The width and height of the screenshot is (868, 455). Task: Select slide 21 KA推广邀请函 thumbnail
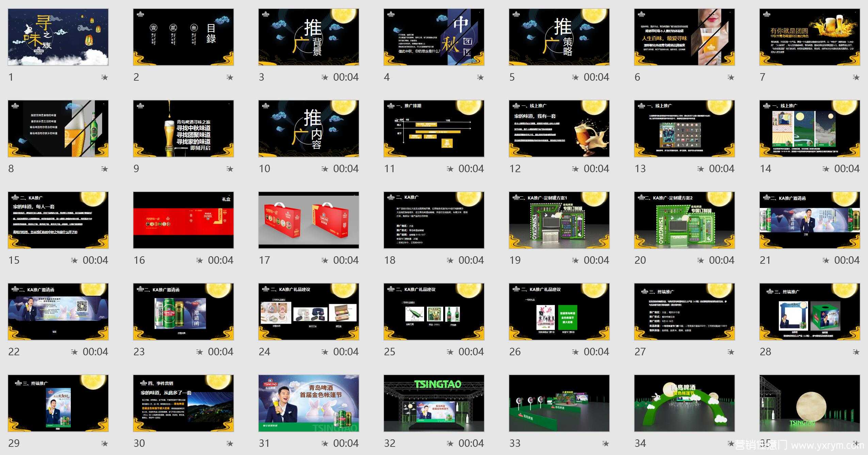point(810,220)
